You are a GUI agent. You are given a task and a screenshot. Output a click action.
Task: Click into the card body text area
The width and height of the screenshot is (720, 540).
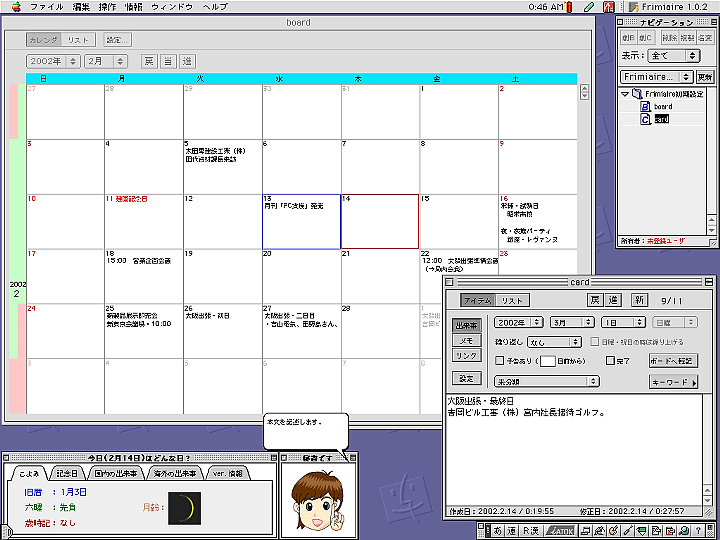[574, 449]
